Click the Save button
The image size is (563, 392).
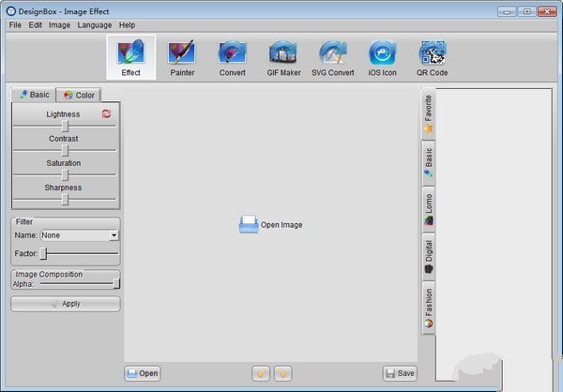(x=400, y=373)
